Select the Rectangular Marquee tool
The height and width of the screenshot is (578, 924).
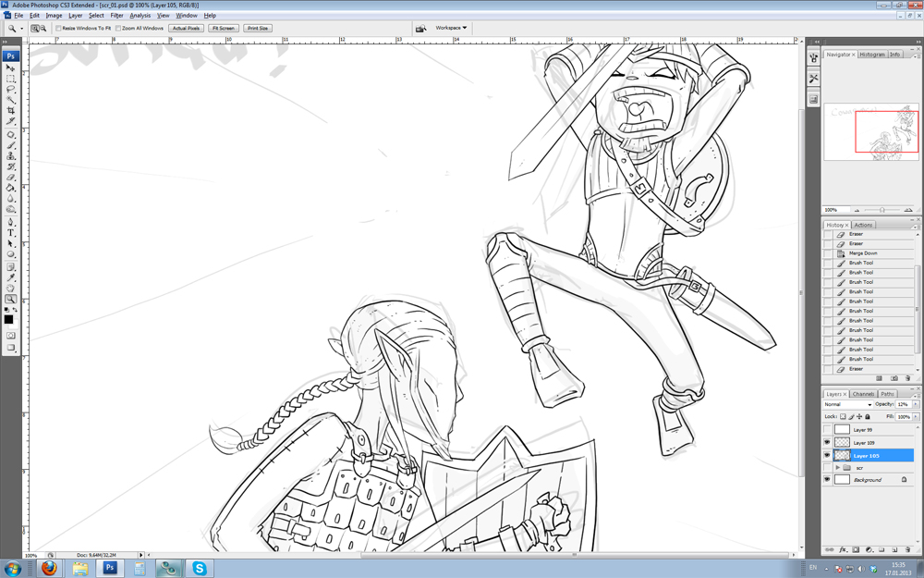10,79
